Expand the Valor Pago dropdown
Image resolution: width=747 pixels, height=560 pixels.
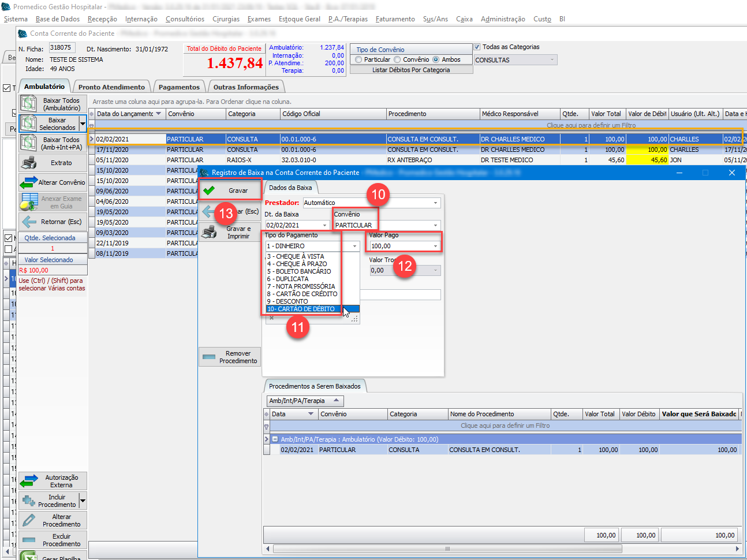point(435,246)
